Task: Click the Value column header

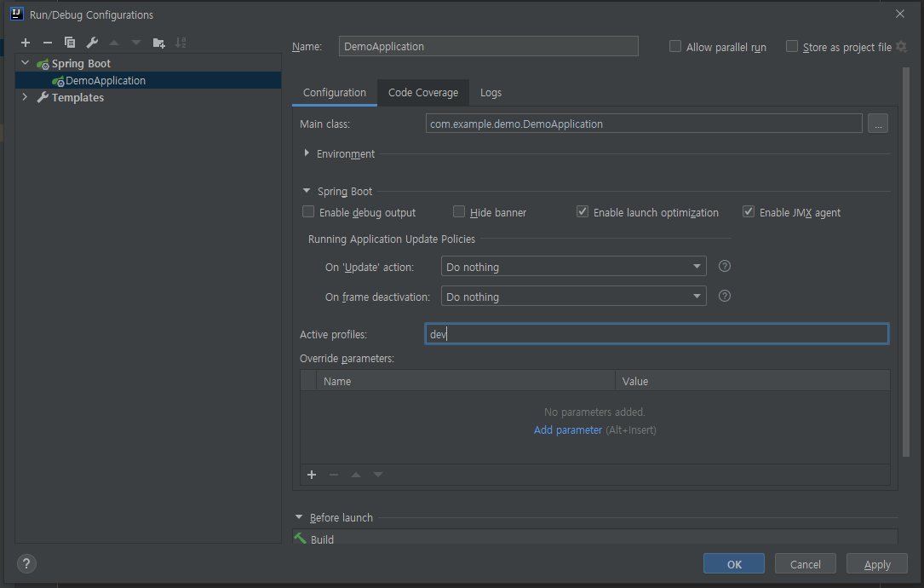Action: click(753, 381)
